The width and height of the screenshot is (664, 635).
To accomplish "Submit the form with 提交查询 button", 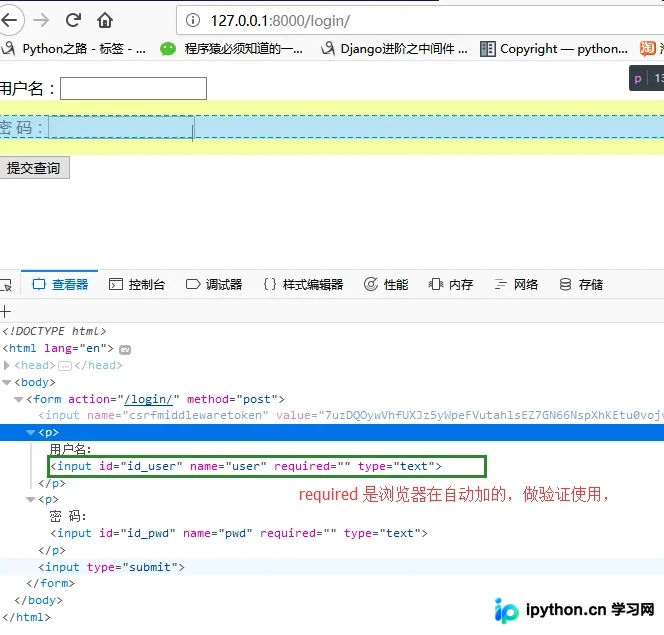I will coord(34,168).
